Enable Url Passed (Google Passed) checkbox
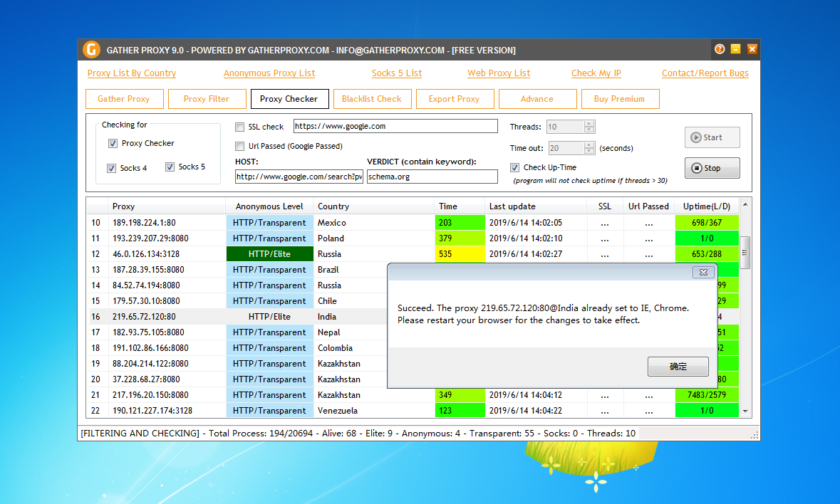Image resolution: width=840 pixels, height=504 pixels. (240, 146)
